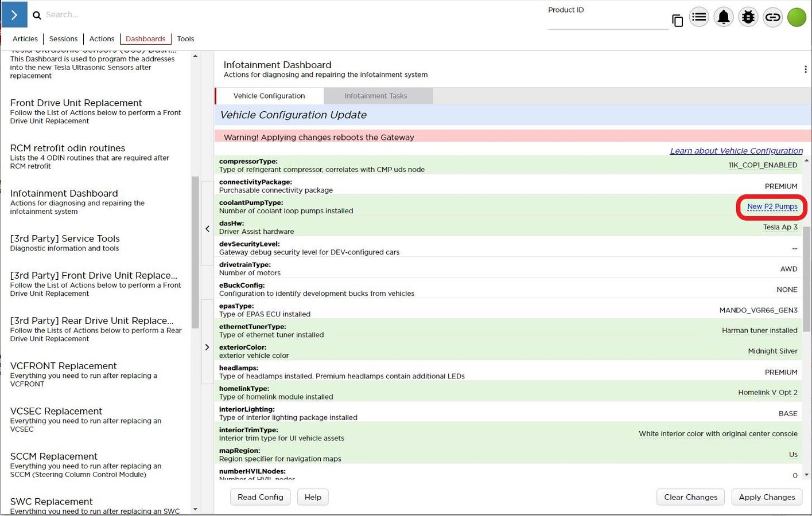Click the bug report icon
The width and height of the screenshot is (812, 516).
(x=748, y=17)
